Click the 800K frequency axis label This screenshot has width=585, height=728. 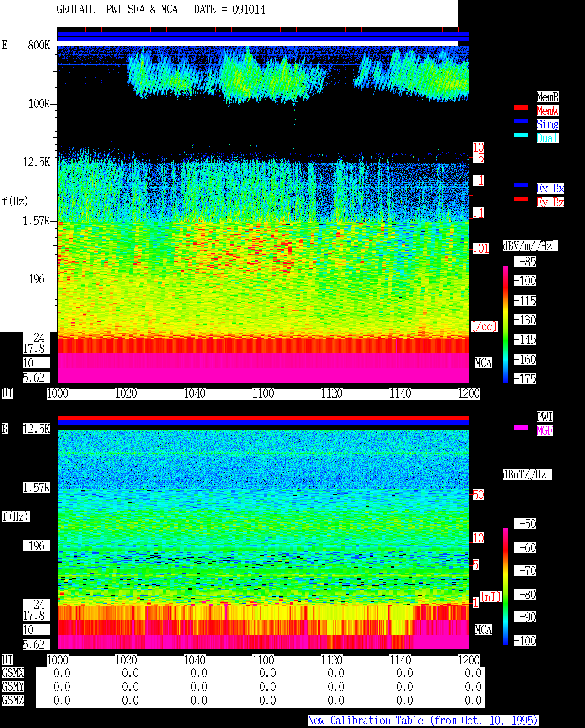click(39, 45)
